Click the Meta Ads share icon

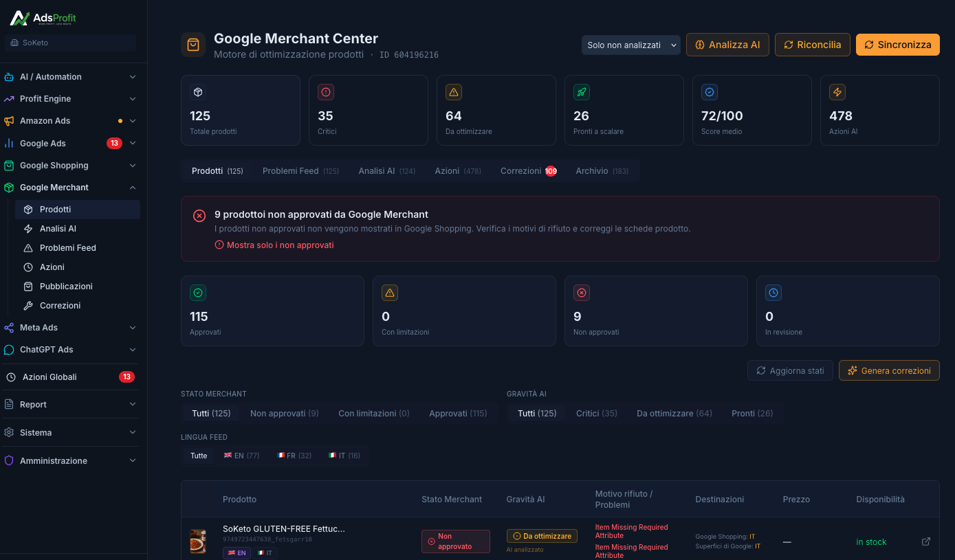pyautogui.click(x=9, y=328)
